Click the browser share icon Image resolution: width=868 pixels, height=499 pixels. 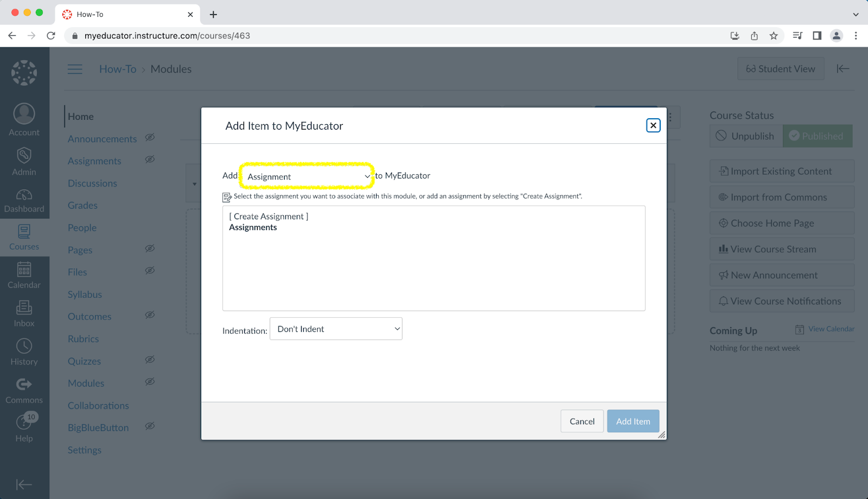click(754, 36)
